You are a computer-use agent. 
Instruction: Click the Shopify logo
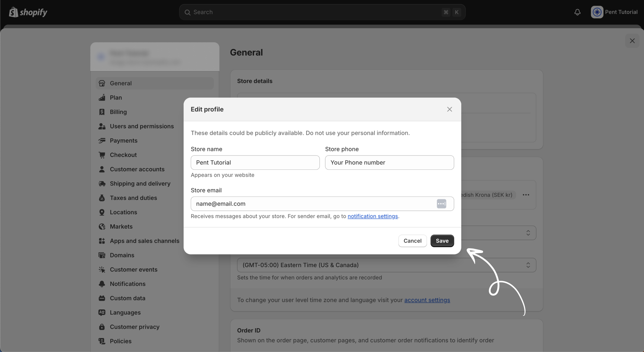28,12
